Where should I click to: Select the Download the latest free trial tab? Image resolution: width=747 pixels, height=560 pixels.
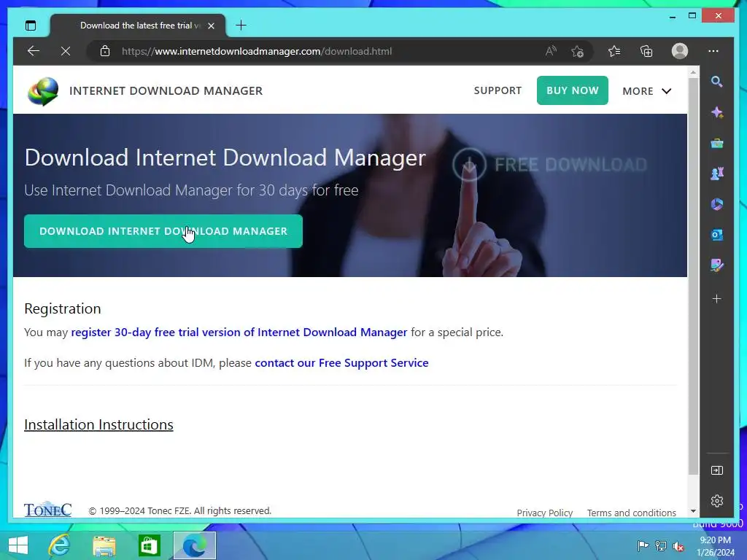pos(138,26)
